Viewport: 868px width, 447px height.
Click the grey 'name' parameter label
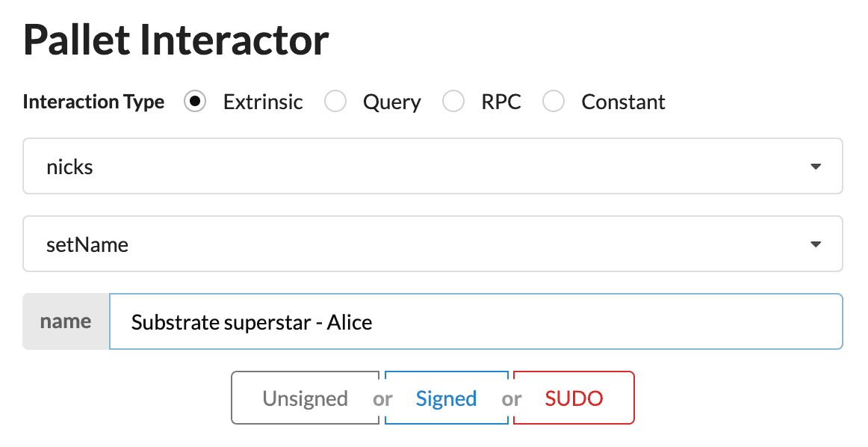[66, 321]
